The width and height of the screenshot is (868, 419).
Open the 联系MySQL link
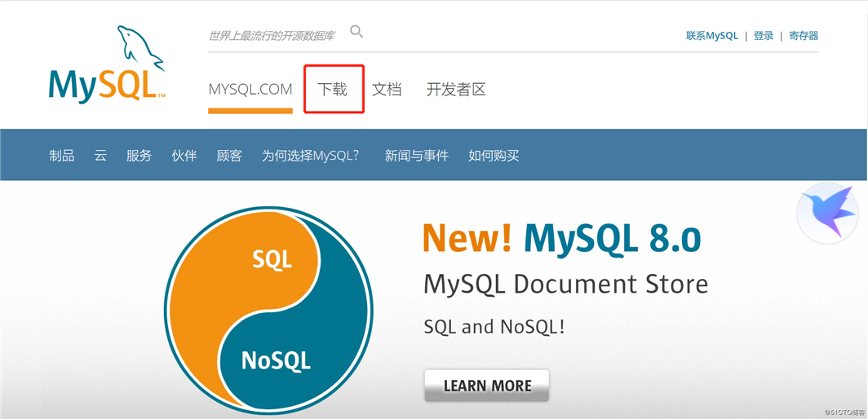pos(712,36)
